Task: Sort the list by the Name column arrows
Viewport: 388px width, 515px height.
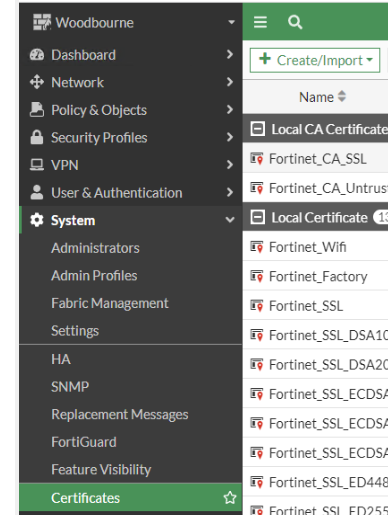Action: coord(342,97)
